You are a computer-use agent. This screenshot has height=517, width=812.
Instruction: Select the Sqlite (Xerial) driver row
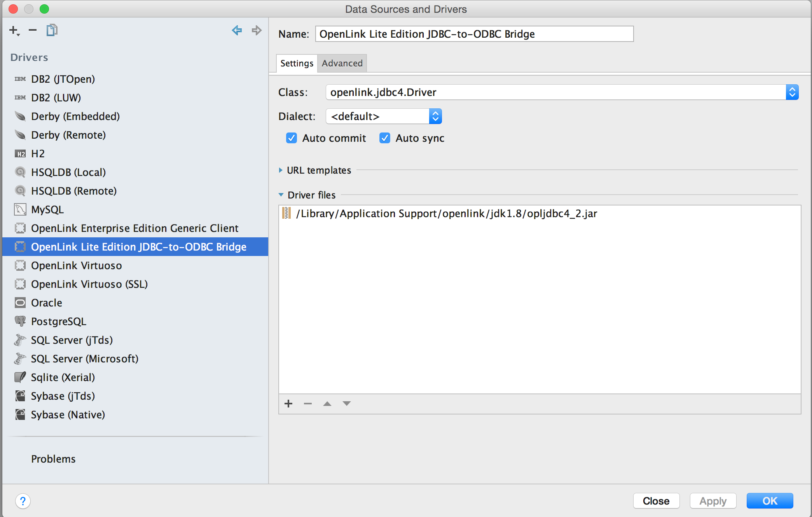point(135,377)
